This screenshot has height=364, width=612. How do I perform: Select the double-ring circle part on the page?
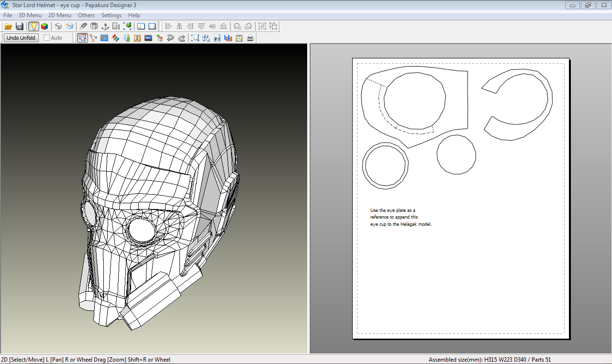point(385,165)
